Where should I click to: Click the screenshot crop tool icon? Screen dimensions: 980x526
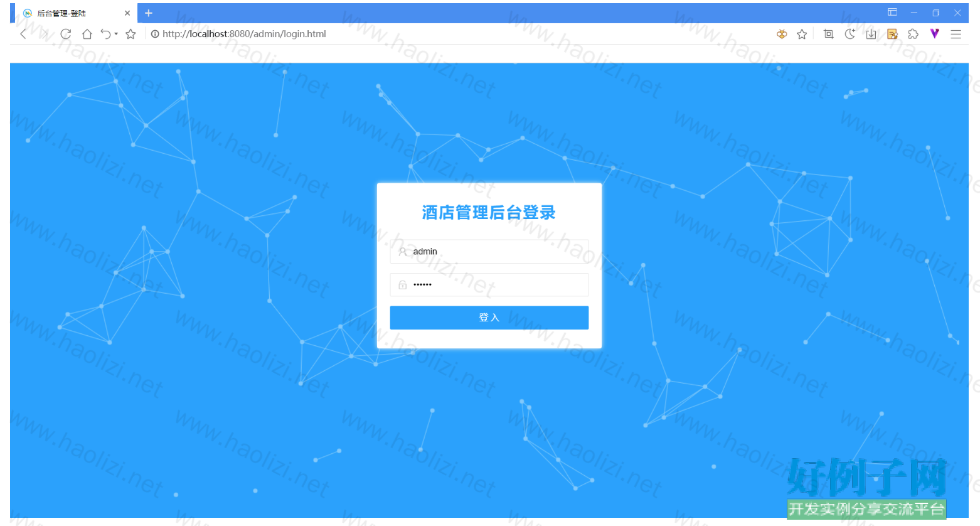(828, 34)
